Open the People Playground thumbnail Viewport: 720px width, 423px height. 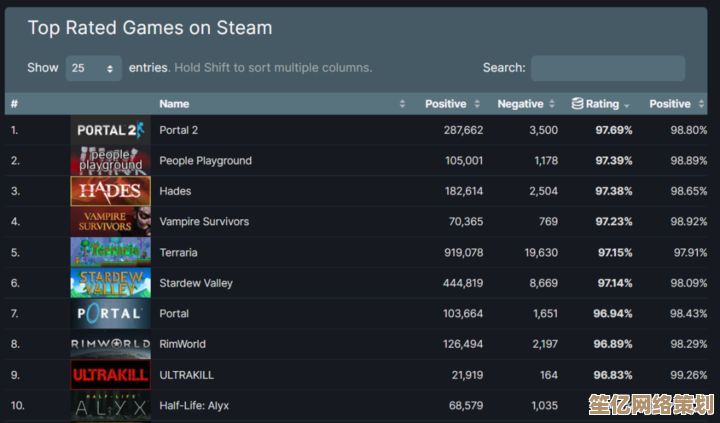point(111,161)
